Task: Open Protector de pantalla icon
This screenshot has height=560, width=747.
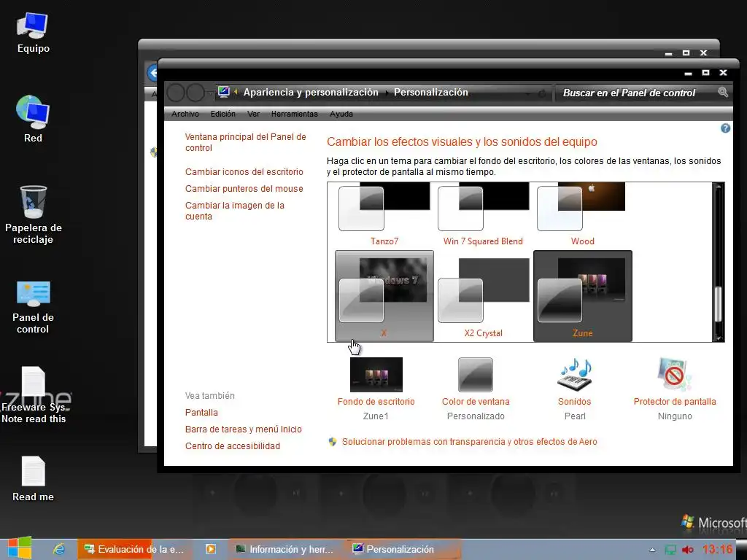Action: coord(674,375)
